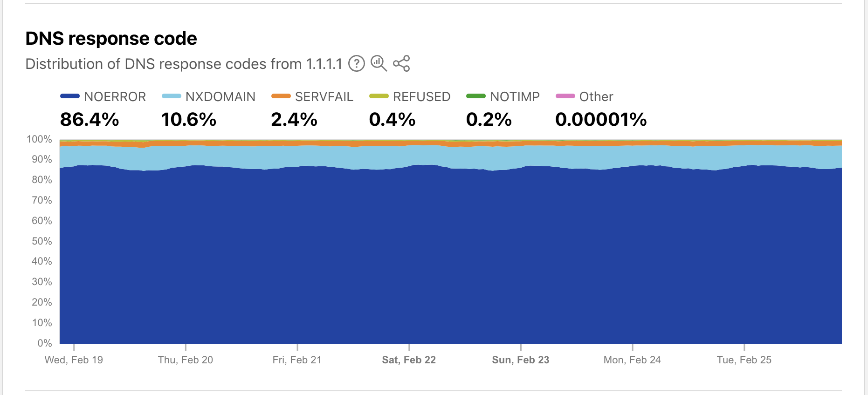Toggle the SERVFAIL legend label
The width and height of the screenshot is (868, 395).
(324, 96)
